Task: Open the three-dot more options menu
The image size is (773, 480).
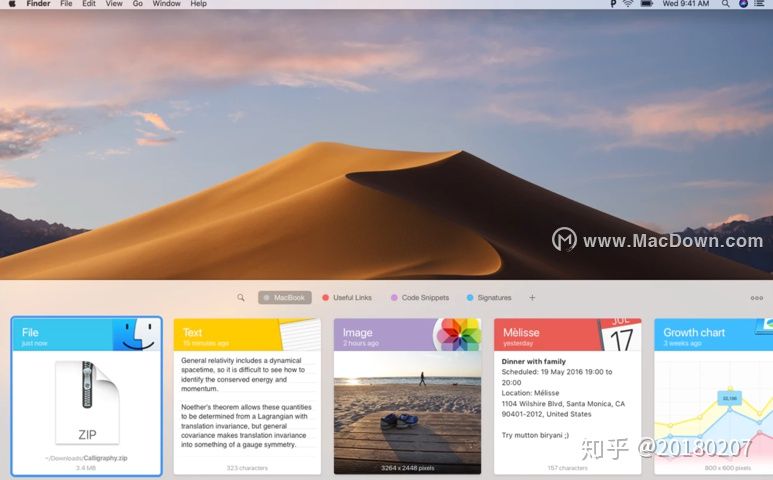Action: tap(756, 298)
